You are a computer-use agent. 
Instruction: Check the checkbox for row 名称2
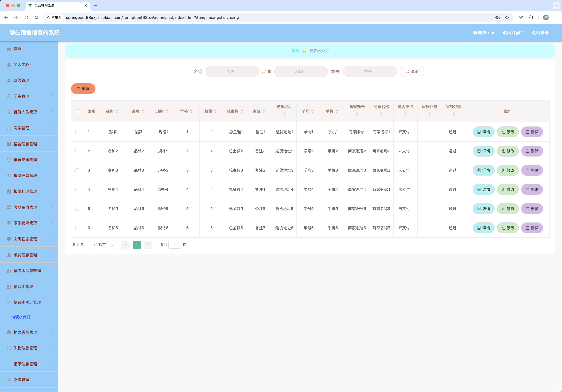pyautogui.click(x=77, y=151)
